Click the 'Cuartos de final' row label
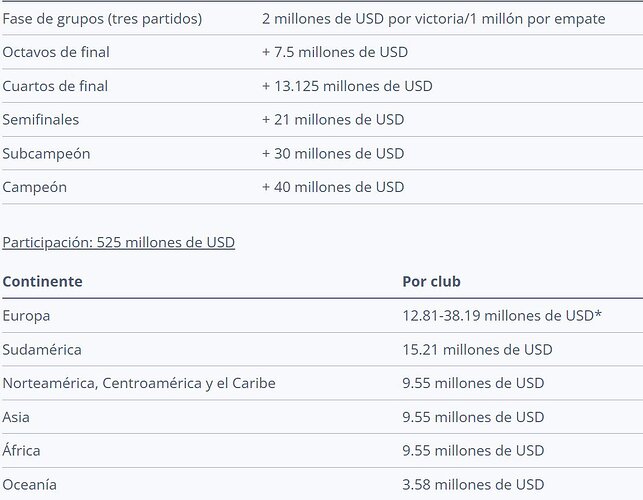This screenshot has width=643, height=500. click(55, 86)
